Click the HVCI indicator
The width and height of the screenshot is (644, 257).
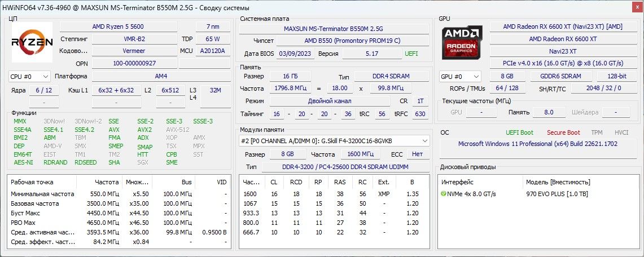(621, 132)
